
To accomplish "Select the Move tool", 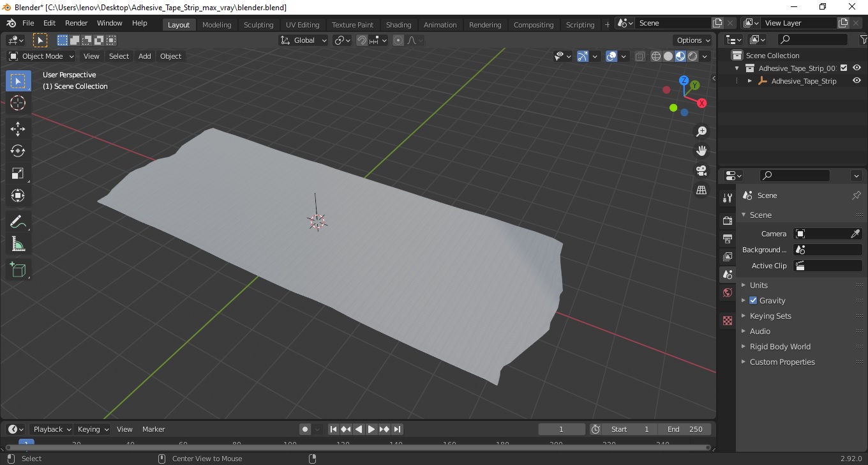I will pos(18,129).
